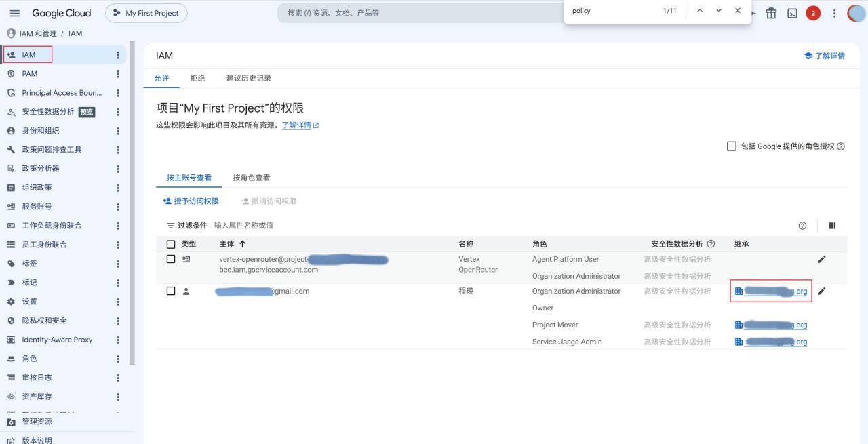Close the find-in-page bar
The height and width of the screenshot is (444, 868).
pyautogui.click(x=738, y=11)
